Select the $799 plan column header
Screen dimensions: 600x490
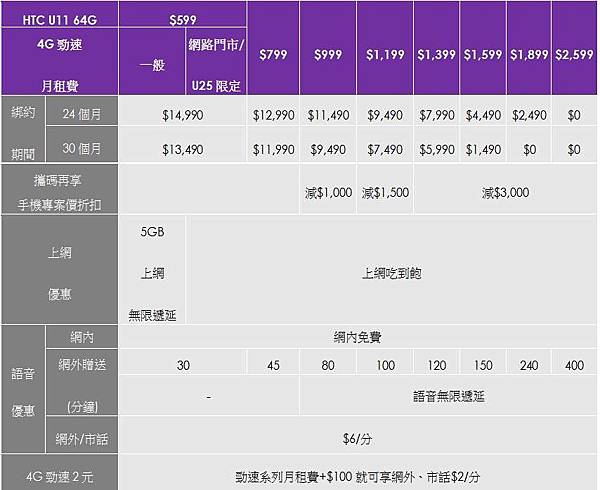(x=273, y=48)
